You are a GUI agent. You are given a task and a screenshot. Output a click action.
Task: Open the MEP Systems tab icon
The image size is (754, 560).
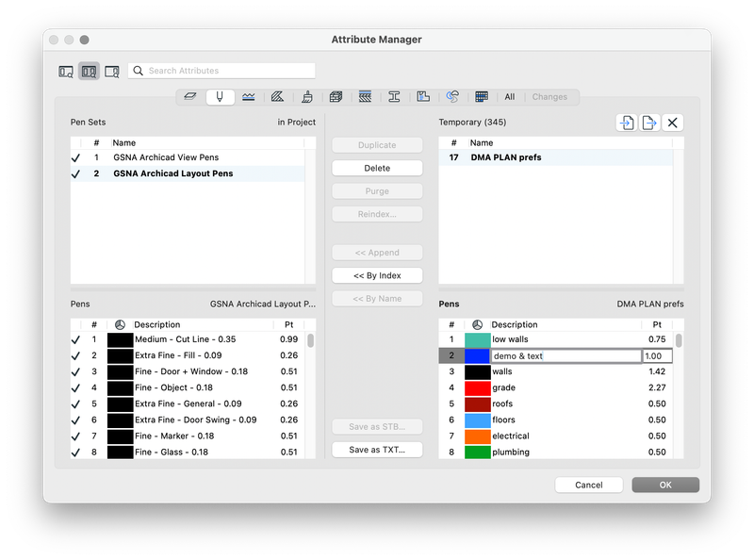(452, 97)
